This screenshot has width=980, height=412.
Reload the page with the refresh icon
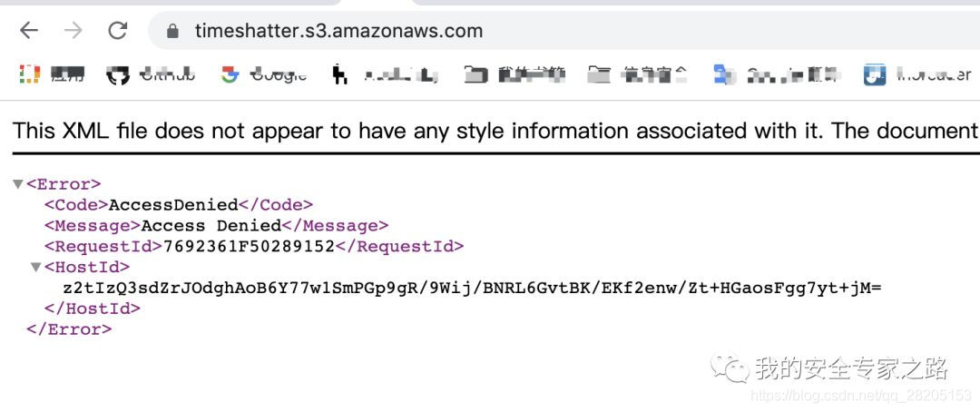[x=117, y=30]
